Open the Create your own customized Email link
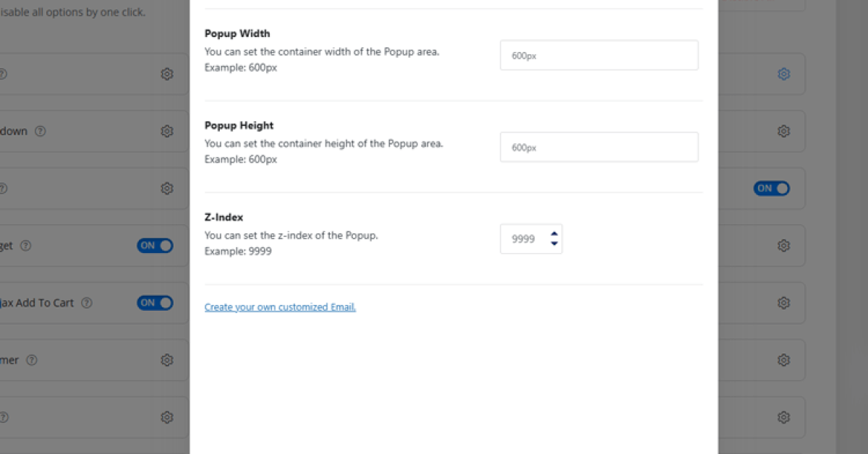This screenshot has height=454, width=868. [280, 307]
